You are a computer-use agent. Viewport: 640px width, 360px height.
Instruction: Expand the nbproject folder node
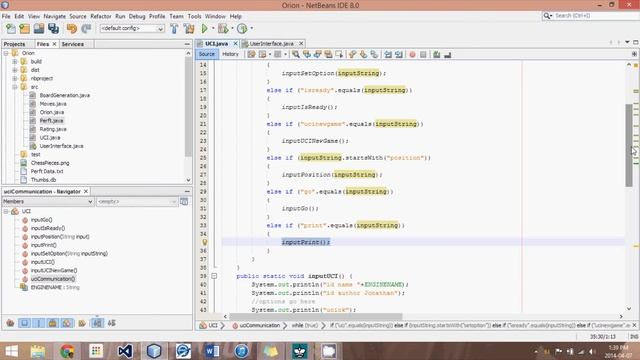[x=15, y=78]
